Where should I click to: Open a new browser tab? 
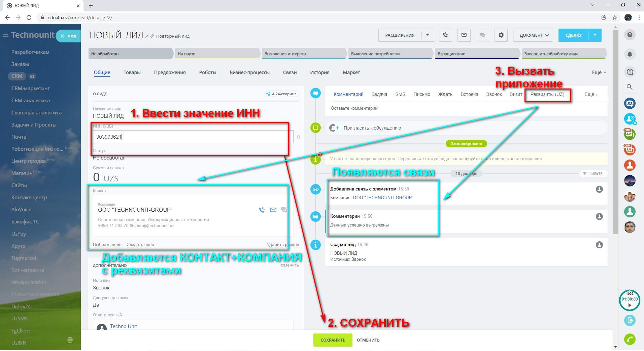point(91,5)
